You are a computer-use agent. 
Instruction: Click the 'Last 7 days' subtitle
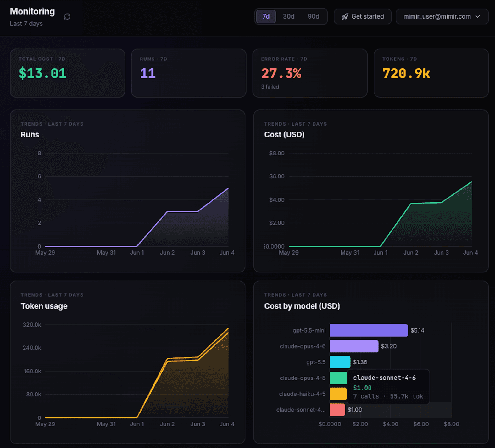[26, 24]
